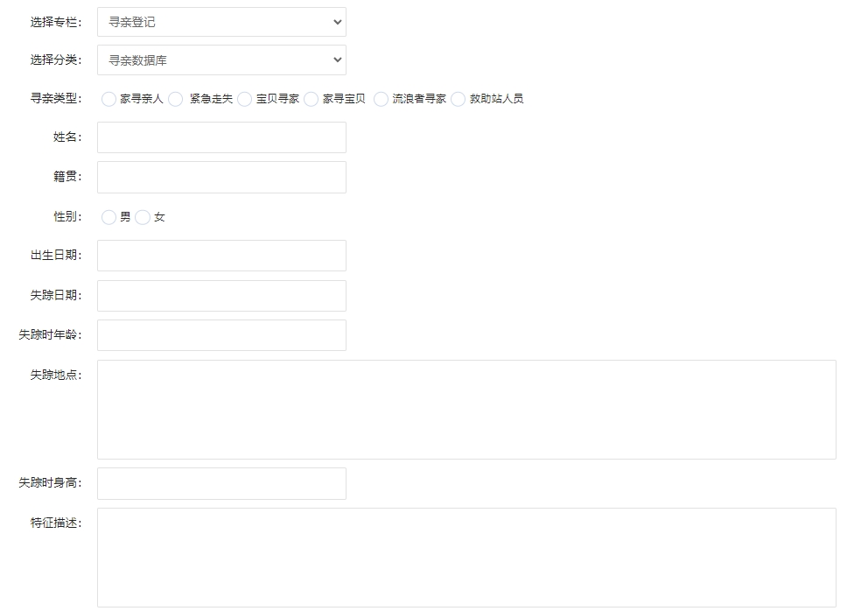Screen dimensions: 868x611
Task: Click into the 失踪日期 field
Action: 221,296
